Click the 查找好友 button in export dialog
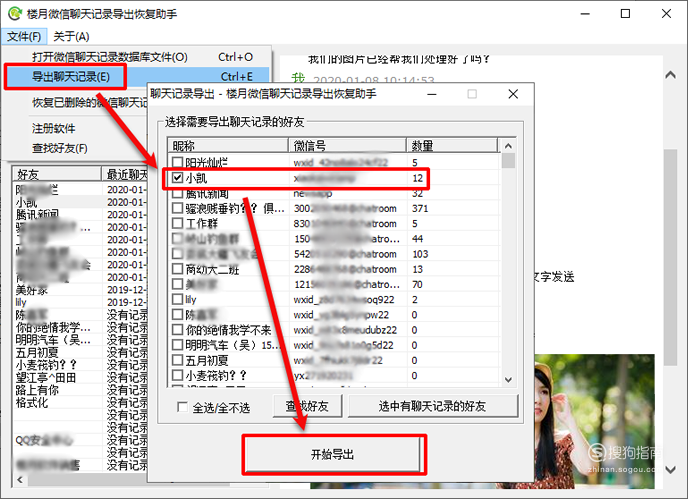 307,406
